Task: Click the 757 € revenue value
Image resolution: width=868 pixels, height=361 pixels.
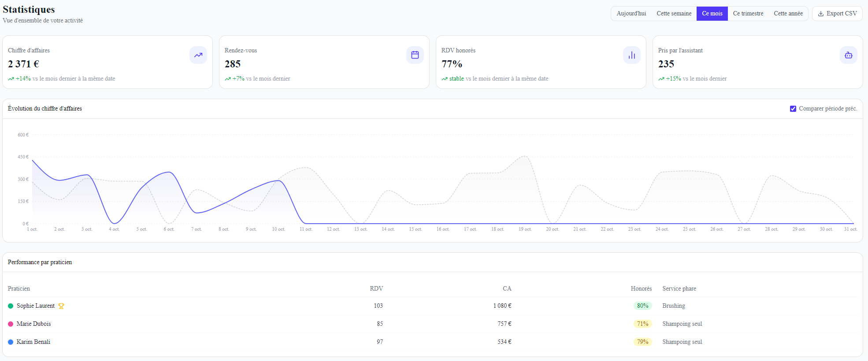Action: coord(504,324)
